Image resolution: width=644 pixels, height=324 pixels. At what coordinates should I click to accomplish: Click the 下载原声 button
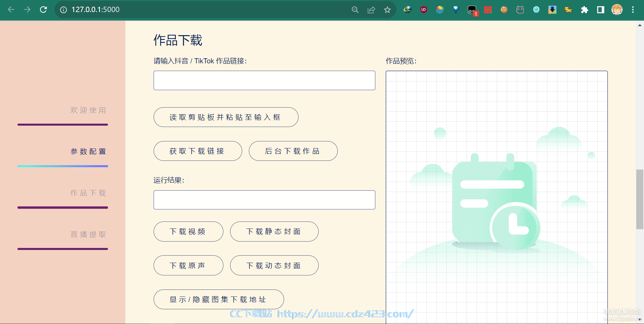click(x=188, y=265)
